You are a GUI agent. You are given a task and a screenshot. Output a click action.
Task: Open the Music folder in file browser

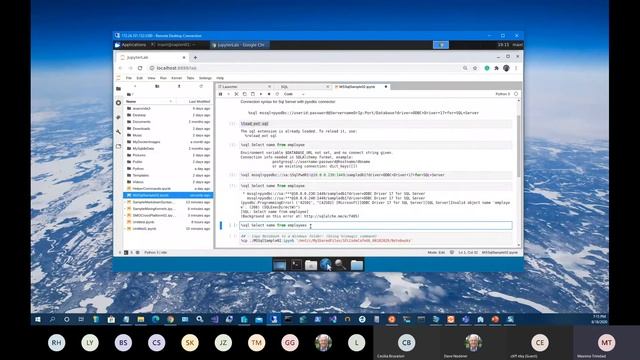click(169, 135)
